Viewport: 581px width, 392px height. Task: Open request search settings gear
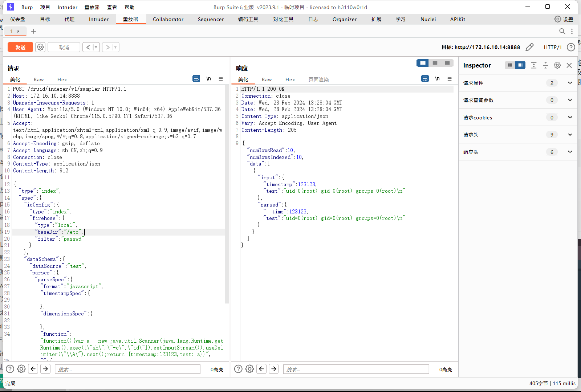(21, 369)
